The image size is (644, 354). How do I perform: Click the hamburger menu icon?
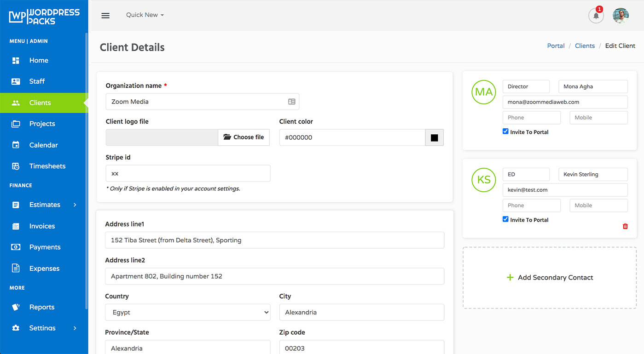coord(105,15)
